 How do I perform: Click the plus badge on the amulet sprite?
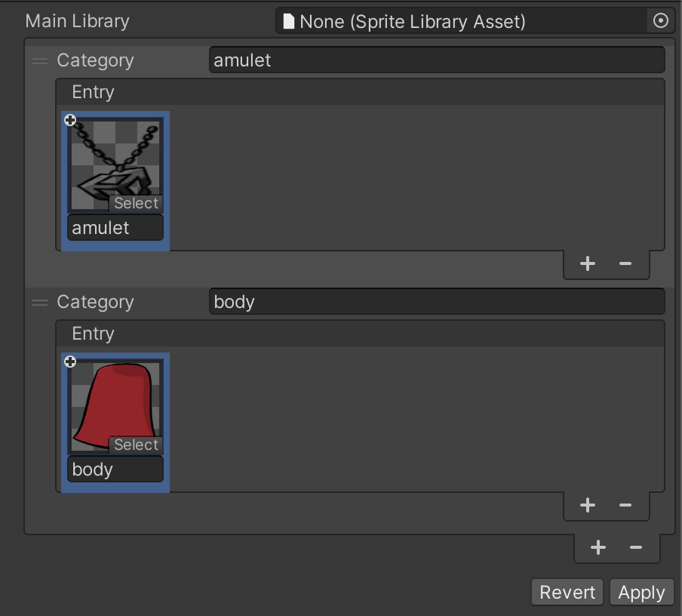(70, 120)
